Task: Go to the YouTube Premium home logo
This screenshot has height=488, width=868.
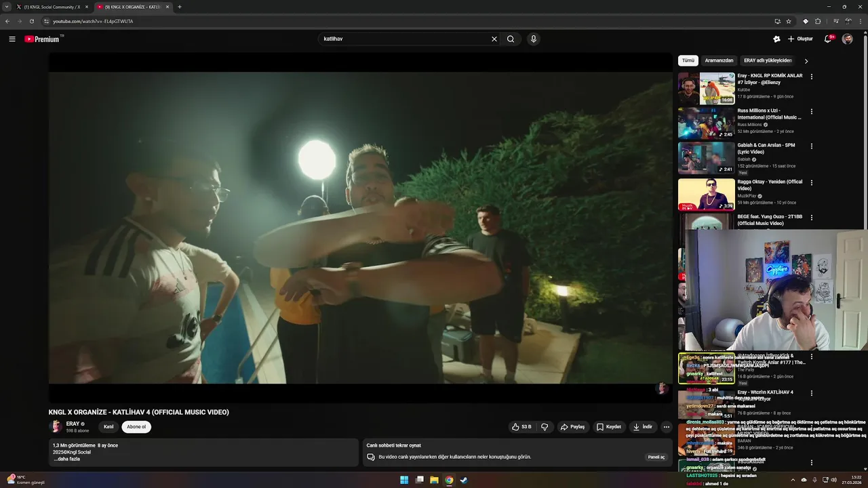Action: [42, 39]
